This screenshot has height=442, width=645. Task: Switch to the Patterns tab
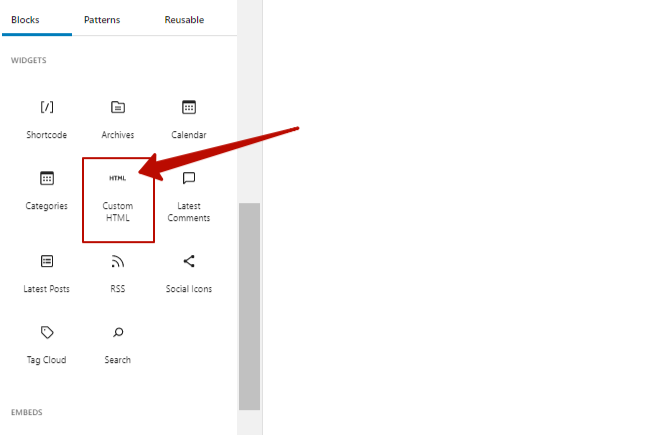[102, 19]
